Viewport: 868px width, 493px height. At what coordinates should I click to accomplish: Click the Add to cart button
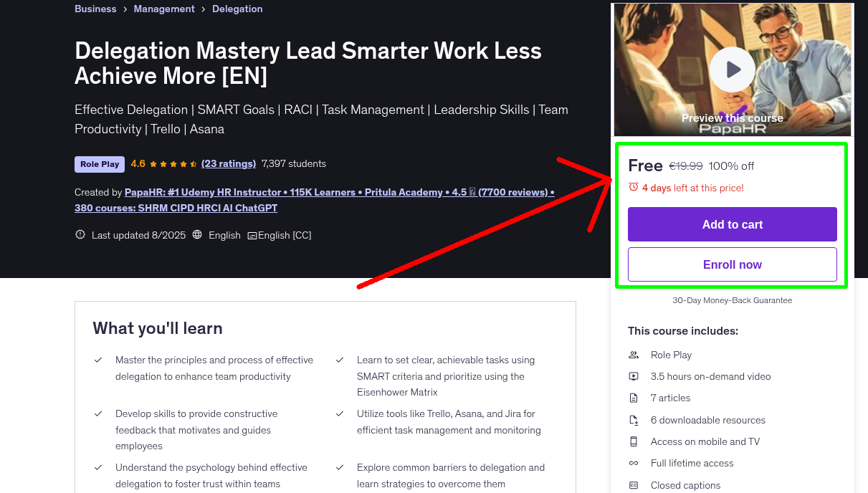pos(732,224)
